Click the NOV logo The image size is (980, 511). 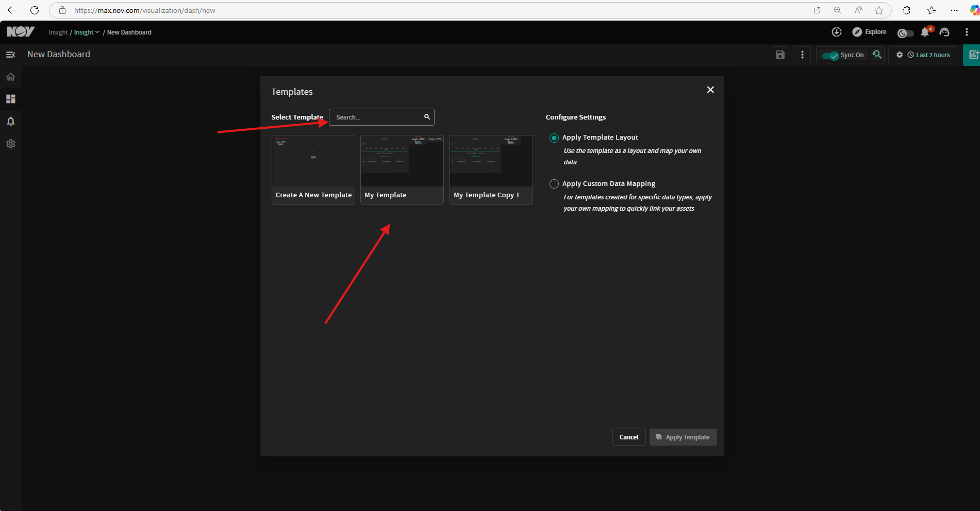coord(21,32)
